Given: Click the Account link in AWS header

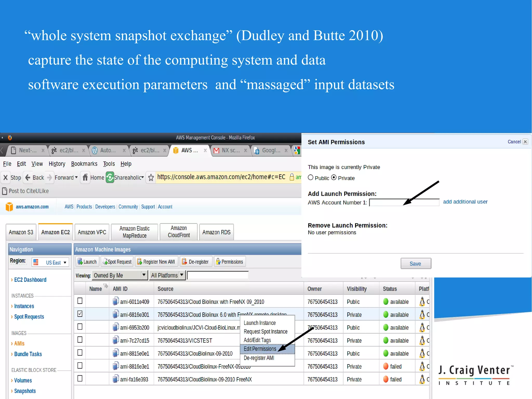Looking at the screenshot, I should (165, 207).
